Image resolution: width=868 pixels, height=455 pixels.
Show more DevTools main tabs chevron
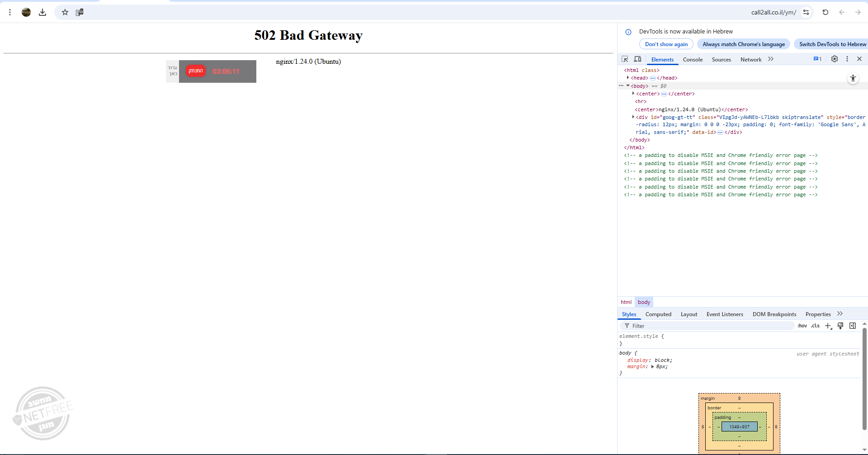coord(771,59)
